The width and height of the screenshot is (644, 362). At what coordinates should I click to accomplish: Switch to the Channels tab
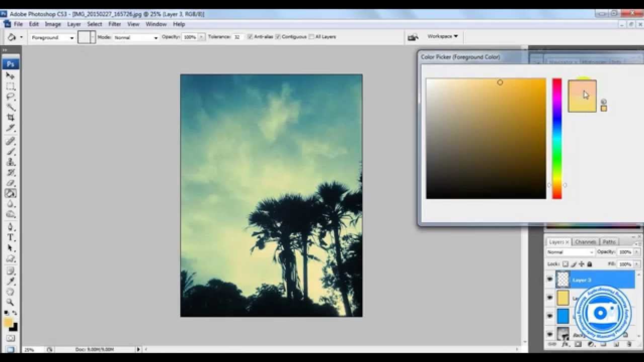coord(585,242)
